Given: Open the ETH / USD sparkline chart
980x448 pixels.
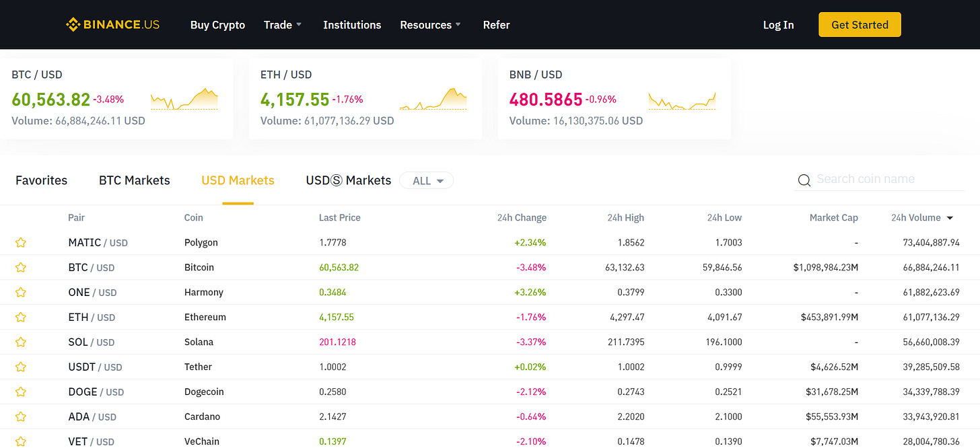Looking at the screenshot, I should [433, 99].
